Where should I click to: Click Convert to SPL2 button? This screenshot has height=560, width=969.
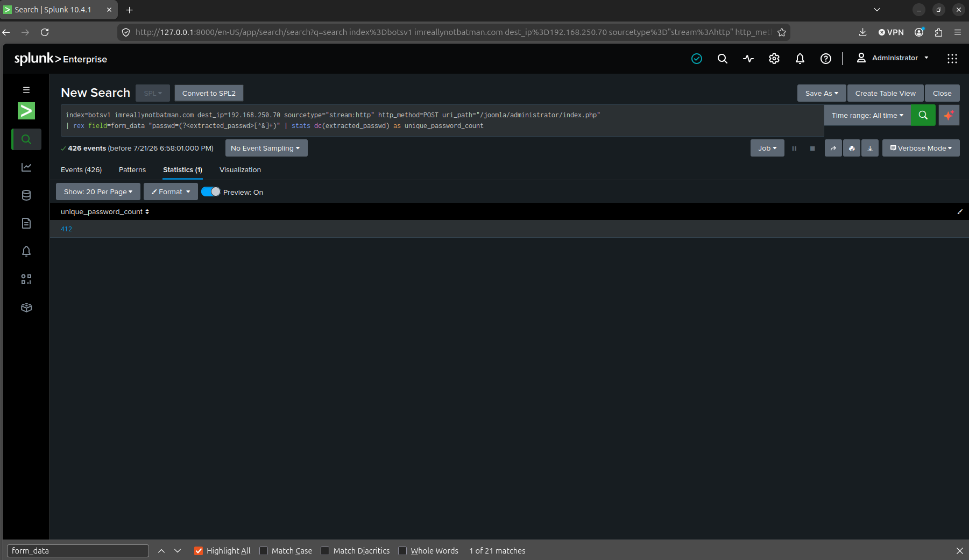tap(209, 93)
